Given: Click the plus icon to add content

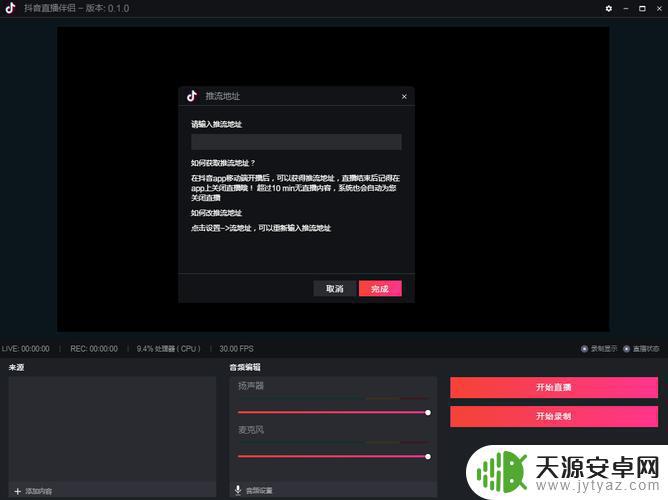Looking at the screenshot, I should click(17, 491).
